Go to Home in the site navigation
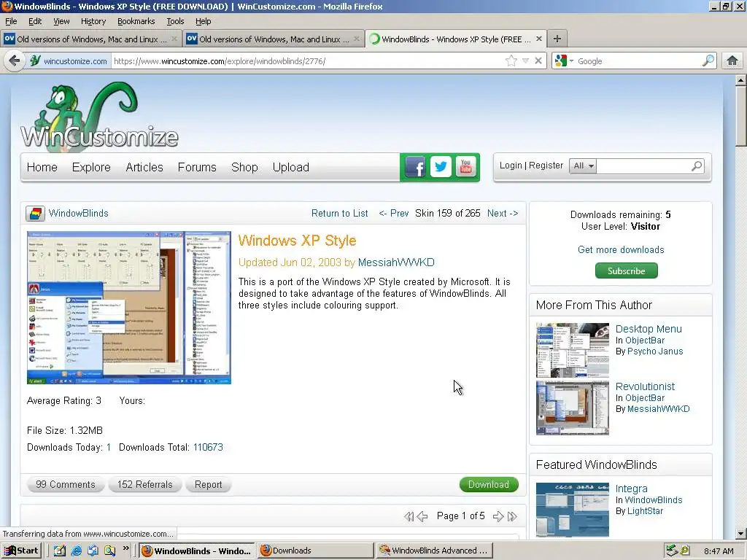Screen dimensions: 747x560 point(42,167)
